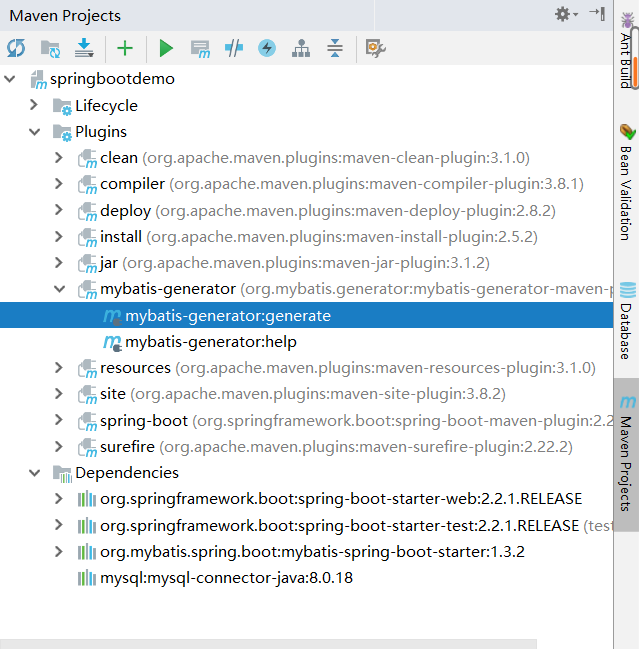Expand the deploy plugin node

[59, 210]
